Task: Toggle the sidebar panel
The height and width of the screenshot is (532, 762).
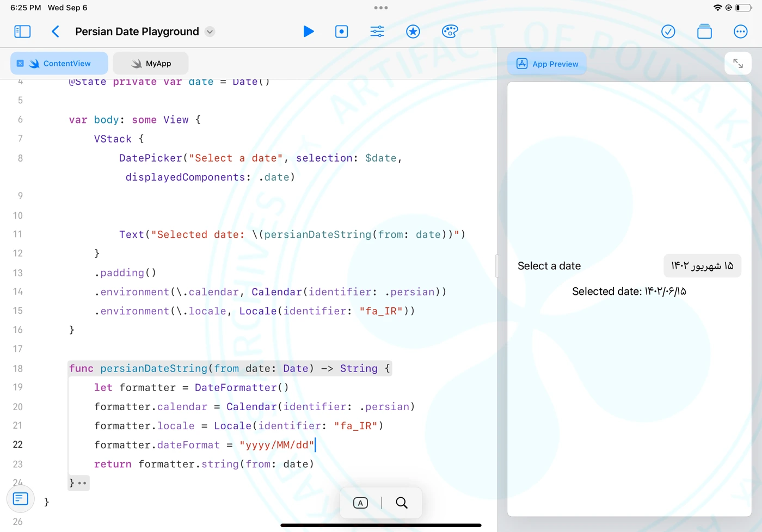Action: click(x=22, y=32)
